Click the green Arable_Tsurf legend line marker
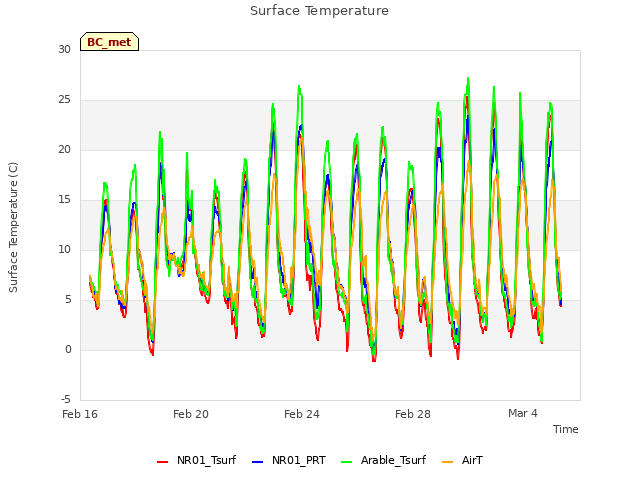The image size is (640, 480). pyautogui.click(x=347, y=462)
